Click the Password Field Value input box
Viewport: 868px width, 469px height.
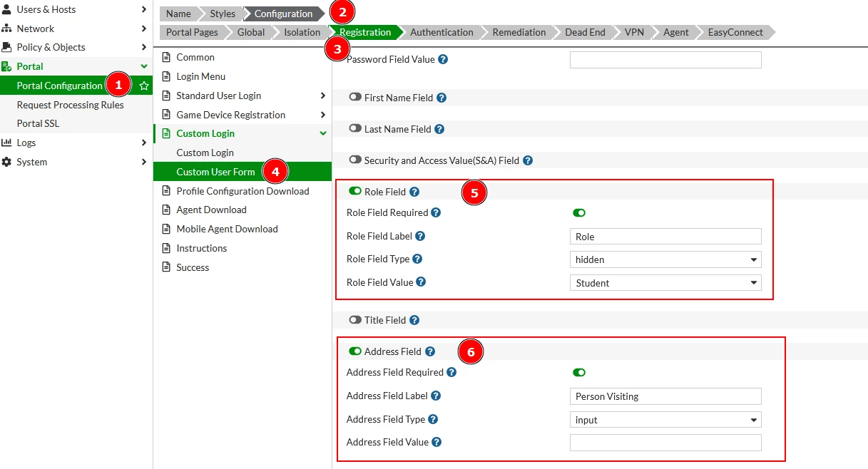click(665, 60)
